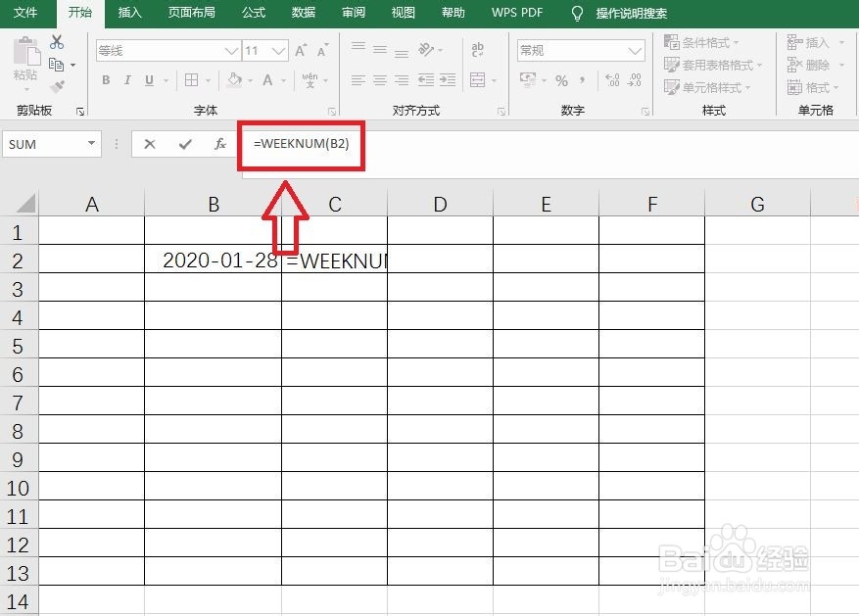This screenshot has width=859, height=616.
Task: Select row 5 header
Action: click(18, 346)
